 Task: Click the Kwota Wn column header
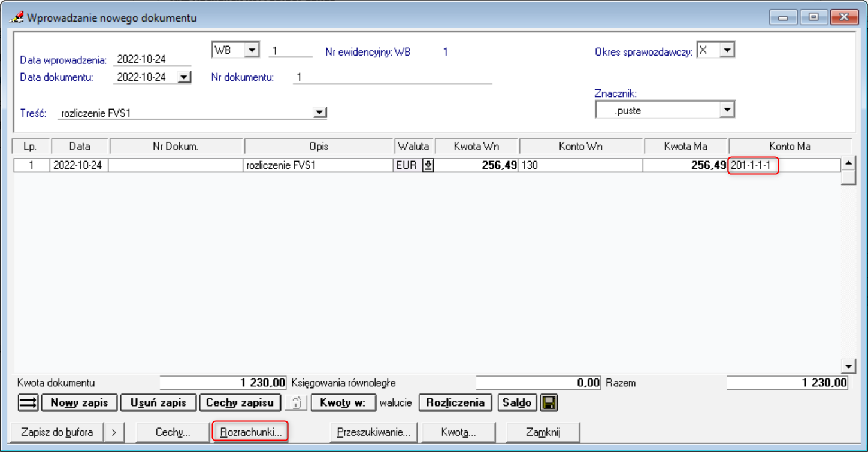(x=477, y=146)
